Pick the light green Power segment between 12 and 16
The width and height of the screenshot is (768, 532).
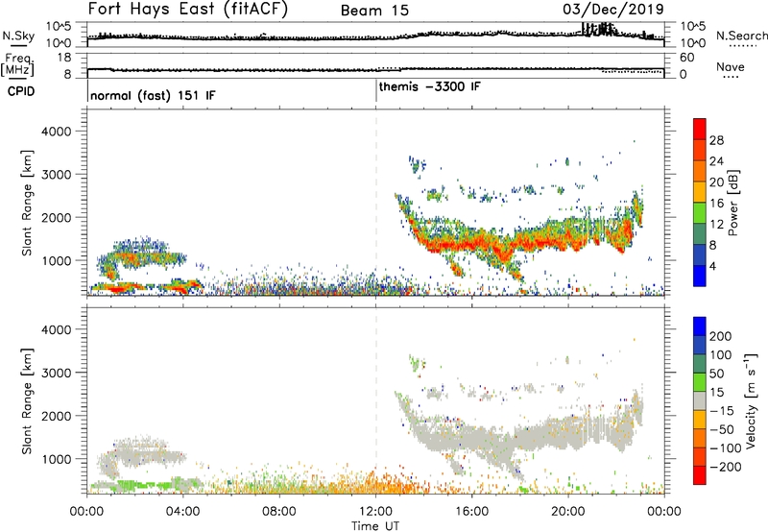click(x=700, y=212)
